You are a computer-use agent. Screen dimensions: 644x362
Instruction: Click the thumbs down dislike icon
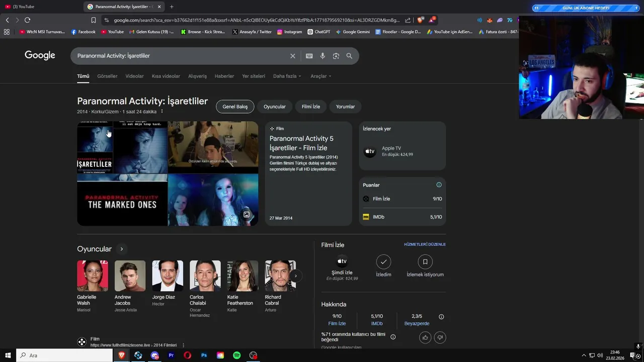tap(440, 337)
